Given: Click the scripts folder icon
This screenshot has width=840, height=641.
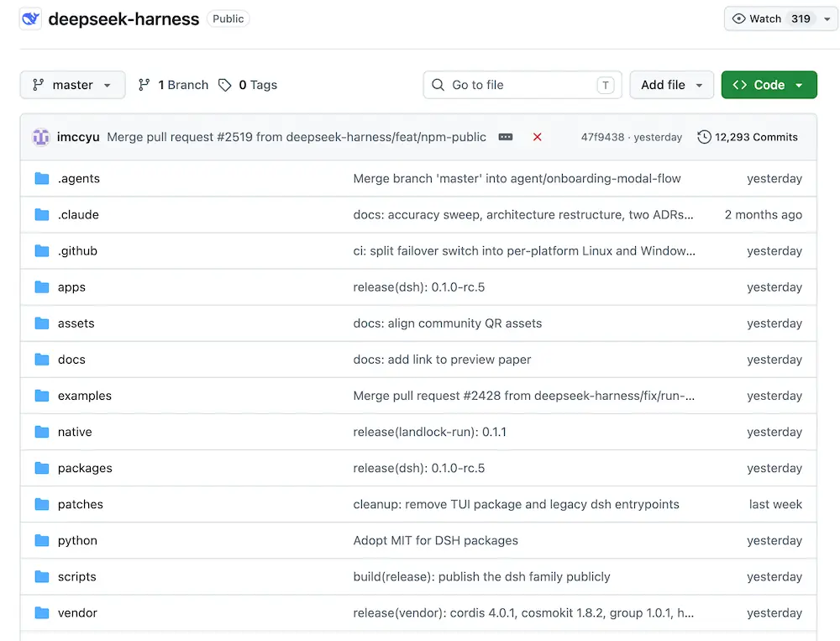Looking at the screenshot, I should 42,576.
